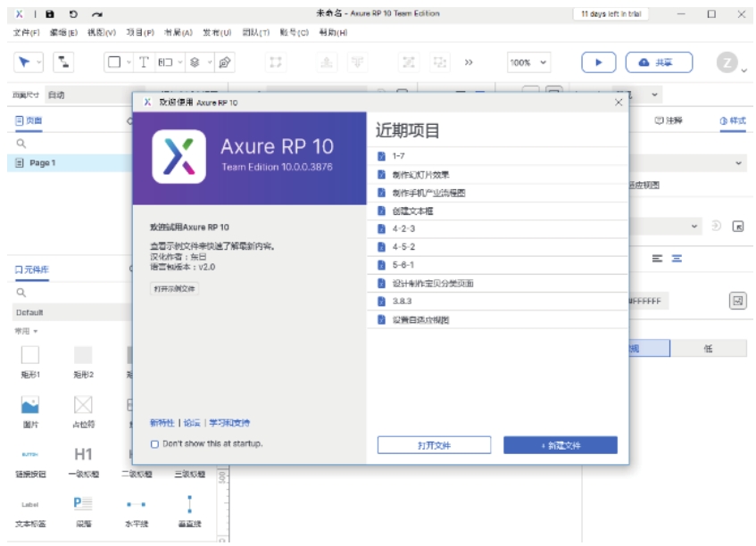Viewport: 756px width, 546px height.
Task: Open the 学习和支持 link
Action: point(229,423)
